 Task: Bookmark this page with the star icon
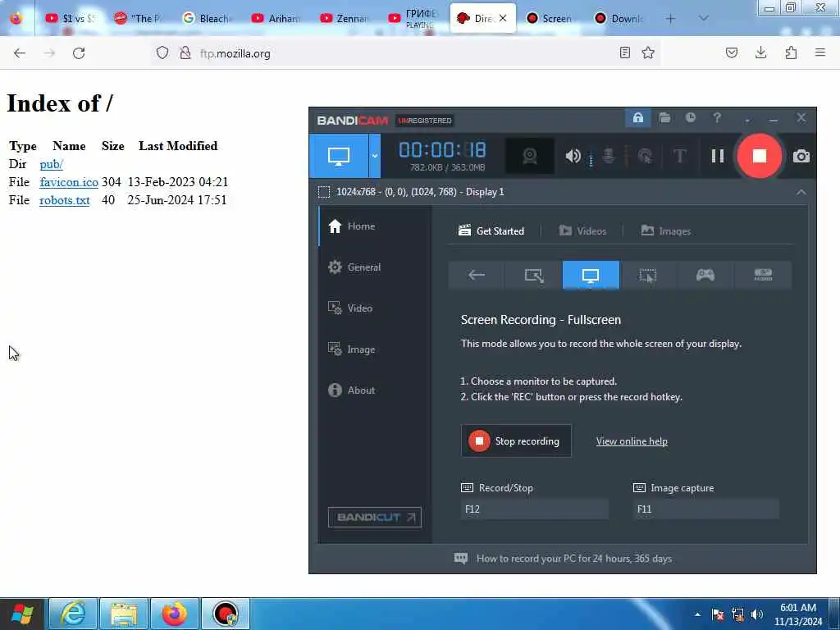point(648,52)
